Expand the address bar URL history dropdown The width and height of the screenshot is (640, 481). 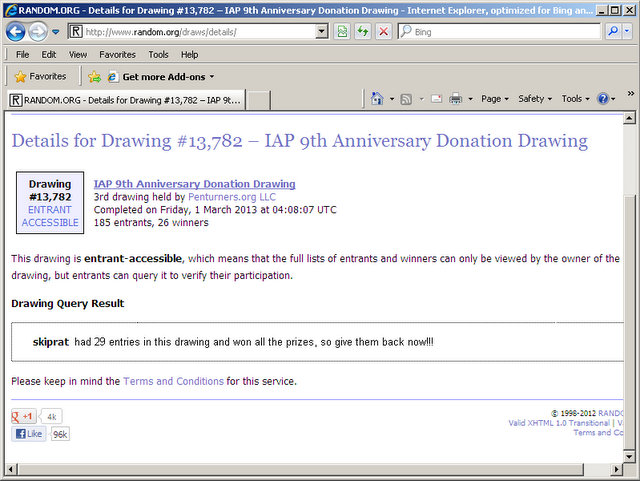pyautogui.click(x=322, y=32)
